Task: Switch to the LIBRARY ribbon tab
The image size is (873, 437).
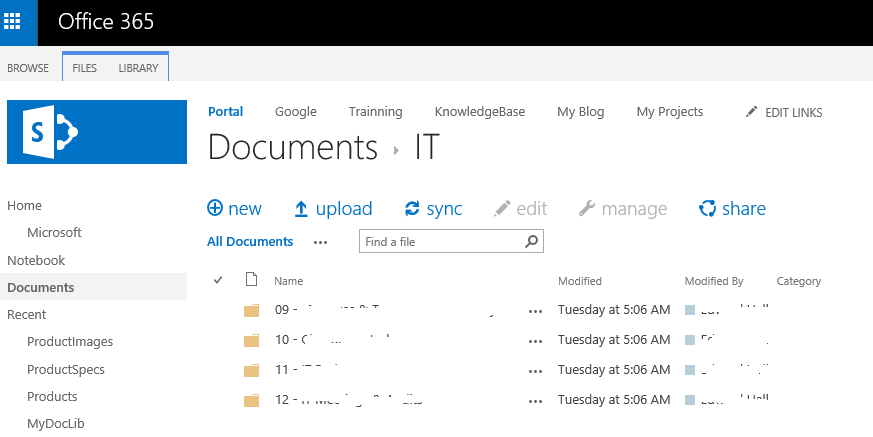Action: 138,68
